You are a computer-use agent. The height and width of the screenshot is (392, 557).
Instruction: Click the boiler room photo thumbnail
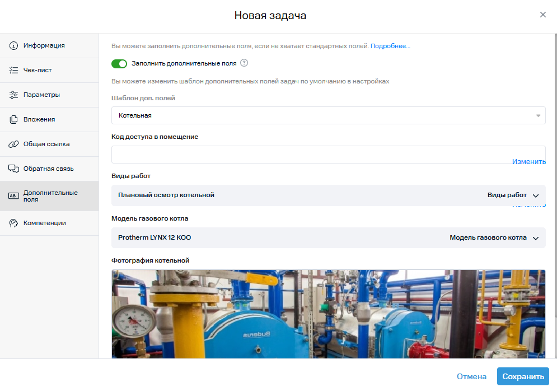(x=328, y=314)
